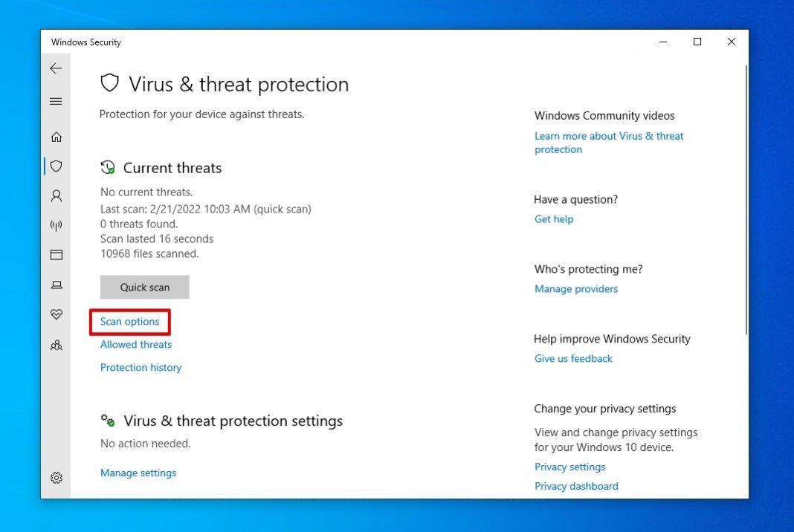
Task: Click the back arrow at top left
Action: [x=56, y=68]
